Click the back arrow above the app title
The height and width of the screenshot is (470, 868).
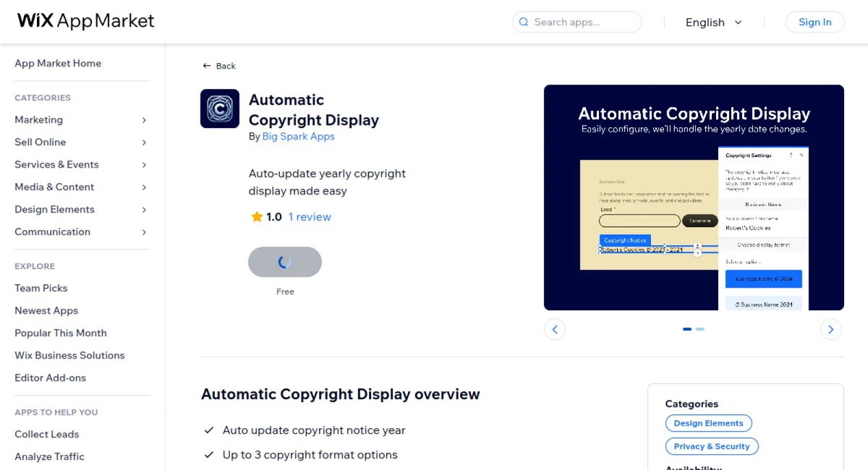click(206, 65)
